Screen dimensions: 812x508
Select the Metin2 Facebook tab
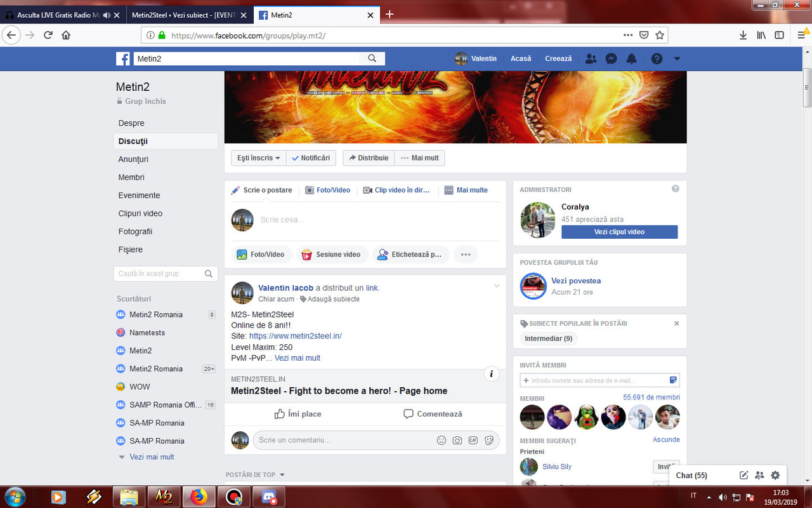click(x=317, y=15)
